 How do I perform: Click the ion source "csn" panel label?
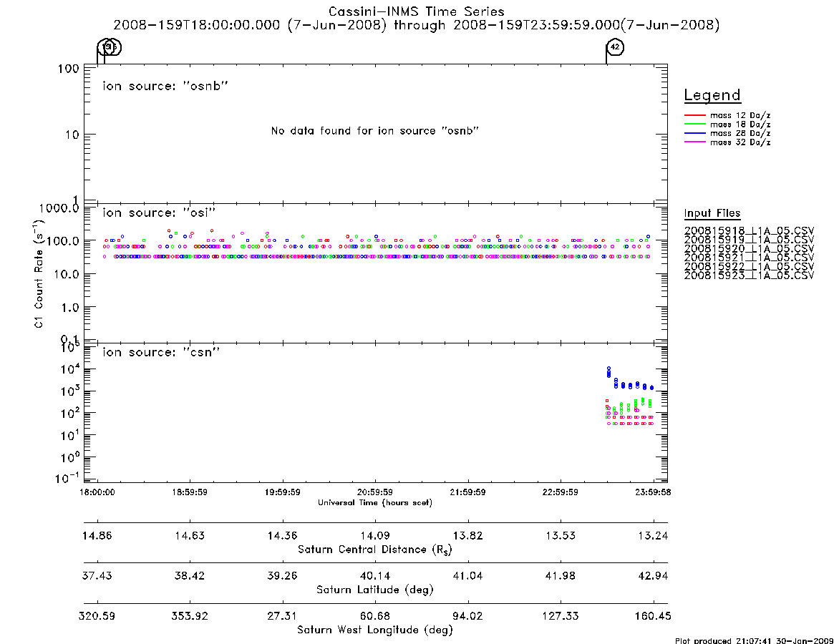(x=161, y=352)
